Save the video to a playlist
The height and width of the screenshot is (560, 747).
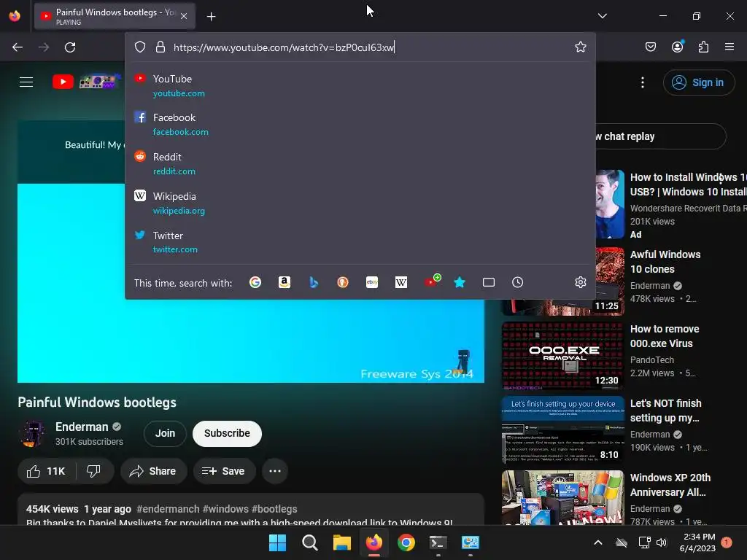click(x=223, y=471)
